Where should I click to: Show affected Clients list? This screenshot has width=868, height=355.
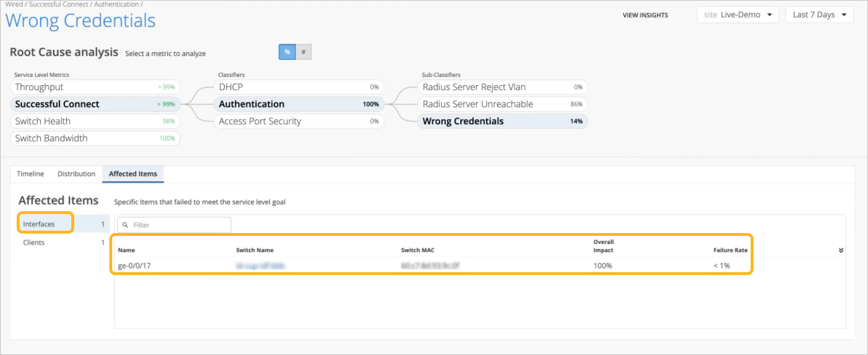[x=34, y=243]
